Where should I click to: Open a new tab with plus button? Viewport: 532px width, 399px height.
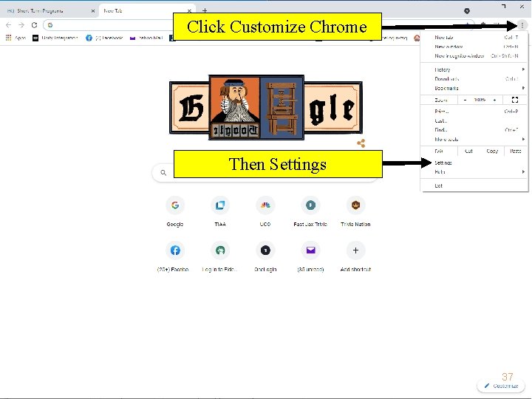click(205, 11)
